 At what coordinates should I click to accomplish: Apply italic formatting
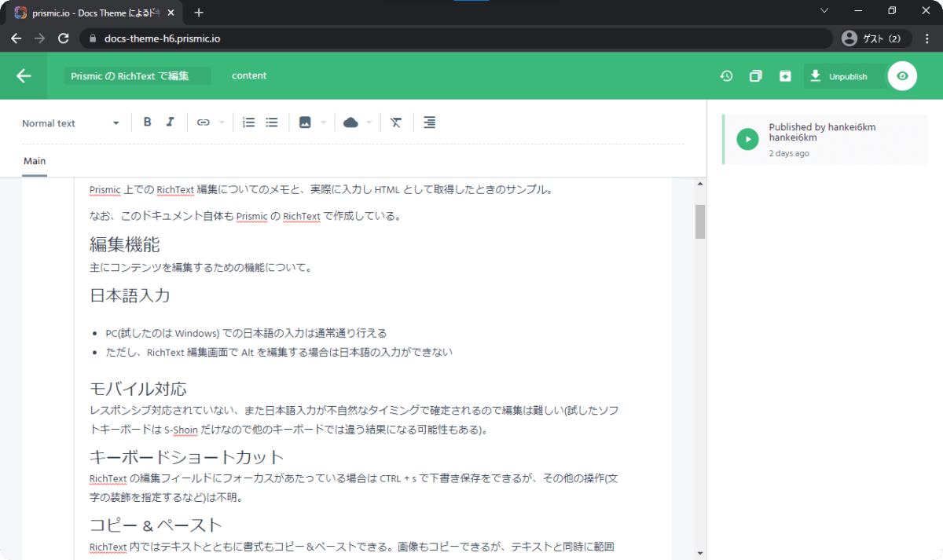[170, 123]
